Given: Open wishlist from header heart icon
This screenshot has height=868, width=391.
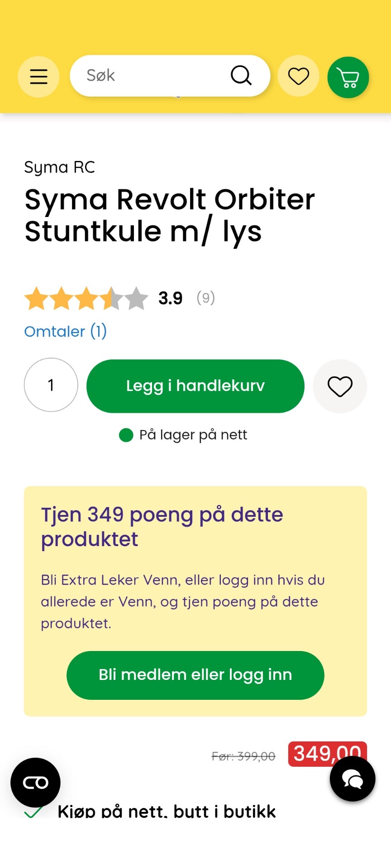Looking at the screenshot, I should pos(298,76).
